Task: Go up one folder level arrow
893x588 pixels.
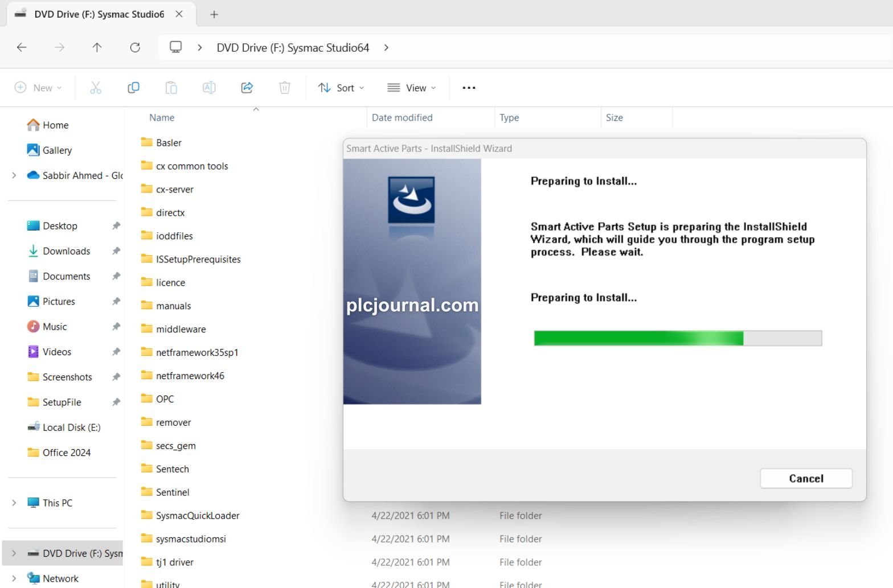Action: [x=97, y=48]
